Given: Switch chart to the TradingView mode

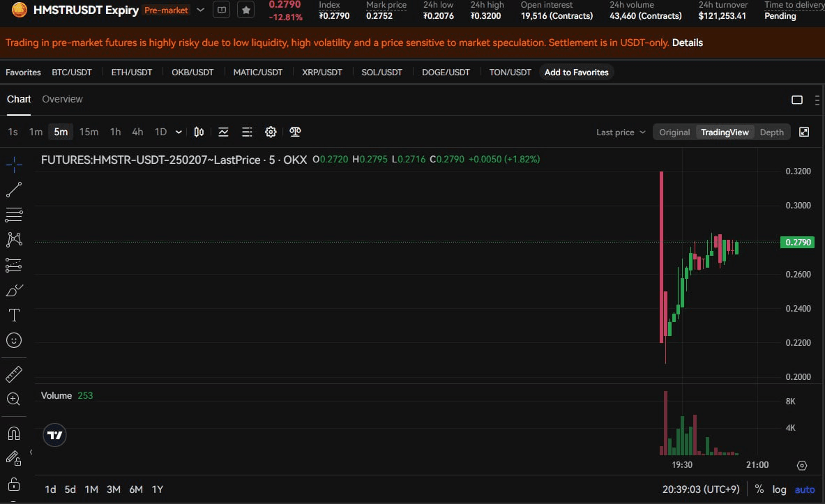Looking at the screenshot, I should click(724, 131).
